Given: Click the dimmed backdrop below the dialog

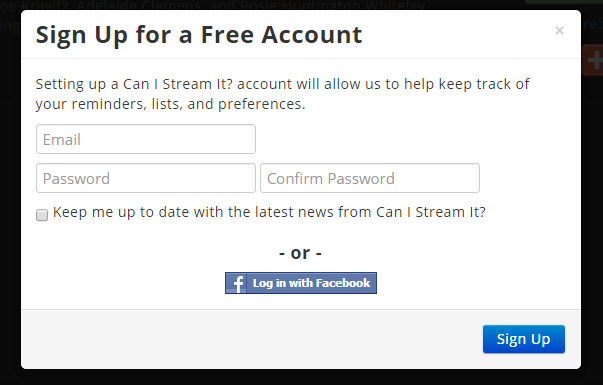Looking at the screenshot, I should [x=301, y=377].
